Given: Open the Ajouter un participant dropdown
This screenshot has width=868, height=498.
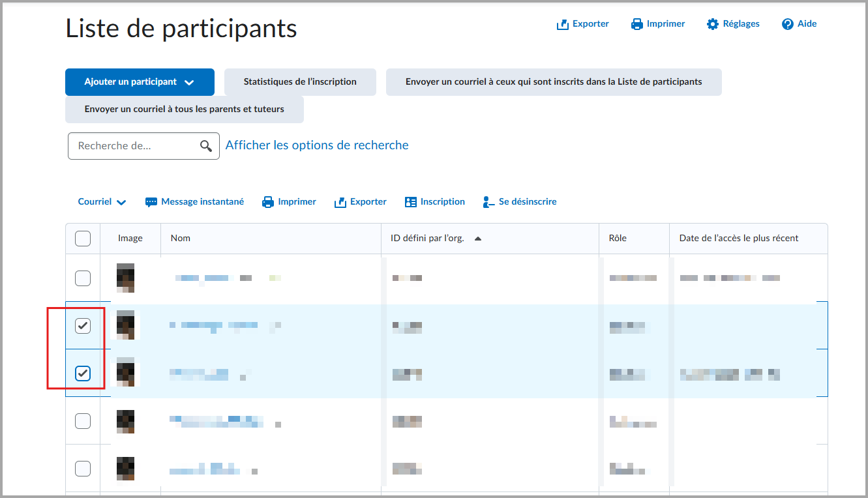Looking at the screenshot, I should [140, 82].
